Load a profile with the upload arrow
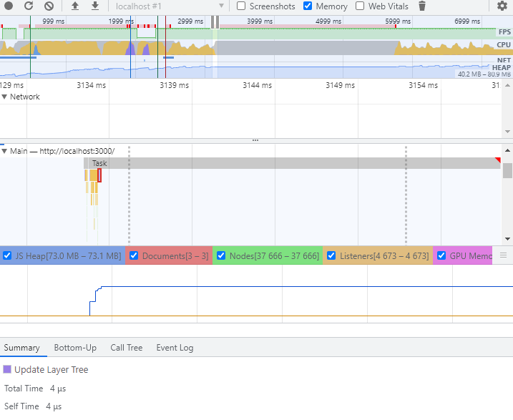 pos(75,6)
